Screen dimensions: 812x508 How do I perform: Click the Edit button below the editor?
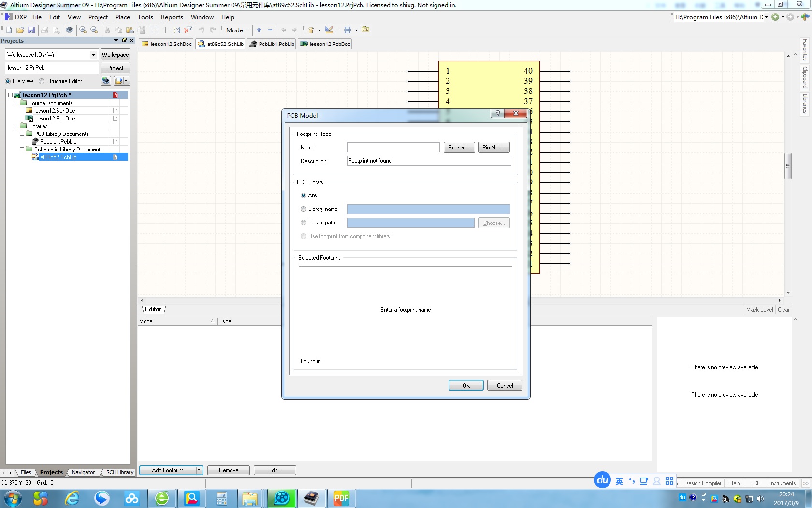(275, 470)
